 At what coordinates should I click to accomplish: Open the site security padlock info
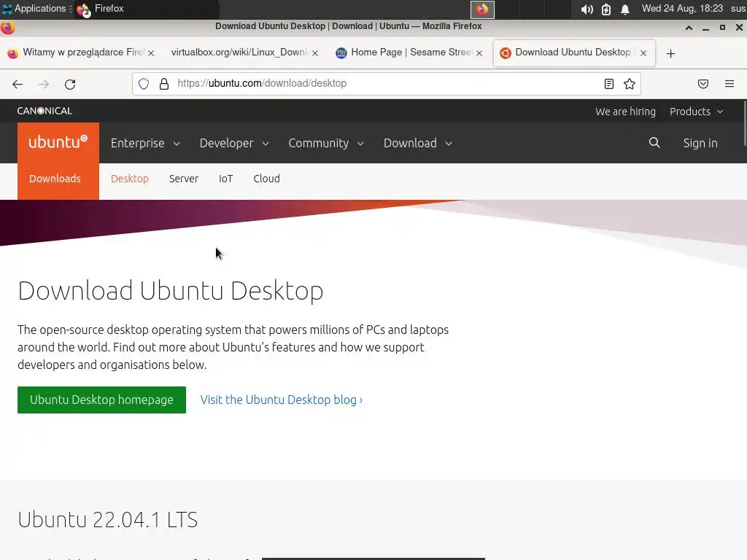(164, 84)
